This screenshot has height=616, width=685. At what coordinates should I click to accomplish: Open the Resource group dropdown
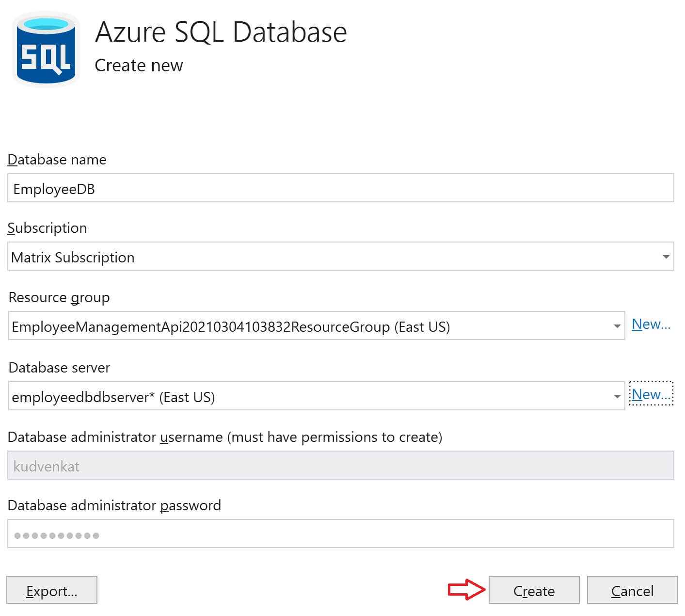pos(317,325)
